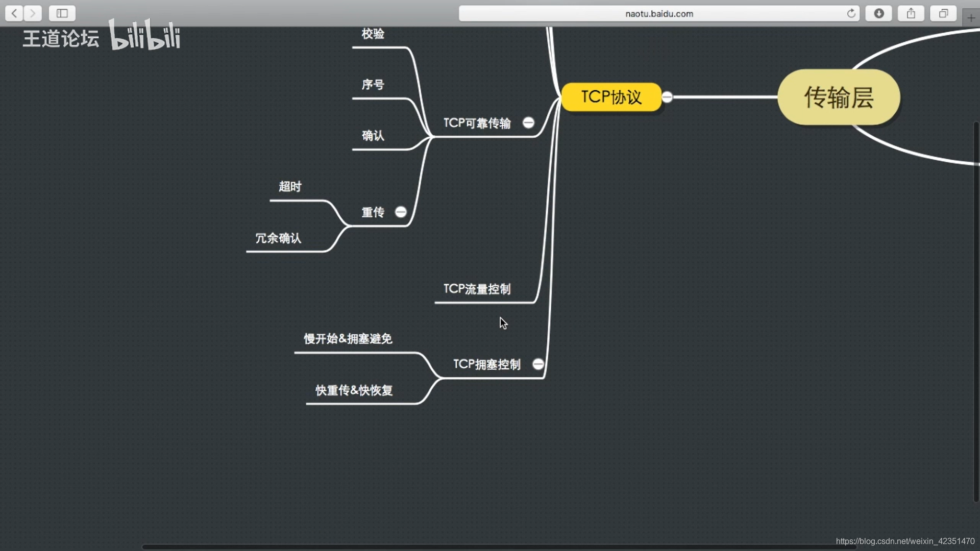Show all tabs overview button
The width and height of the screenshot is (980, 551).
coord(943,13)
